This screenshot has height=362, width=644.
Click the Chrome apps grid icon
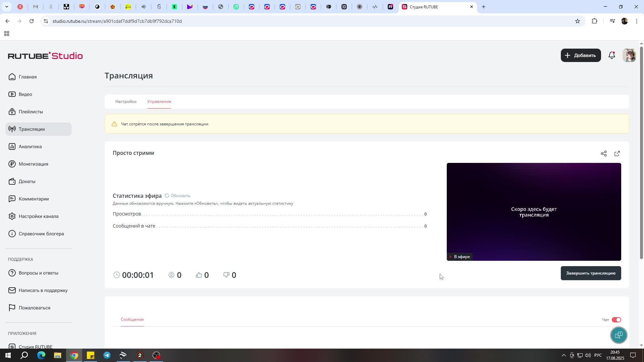(x=6, y=34)
